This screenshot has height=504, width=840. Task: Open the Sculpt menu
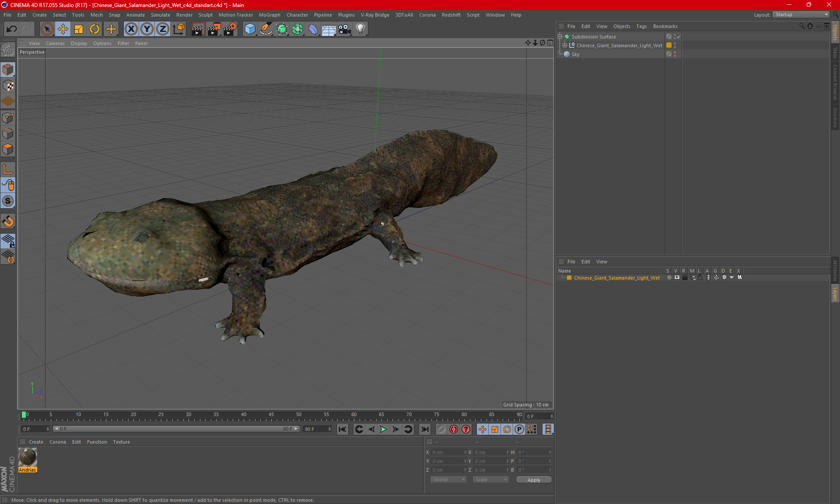coord(205,15)
